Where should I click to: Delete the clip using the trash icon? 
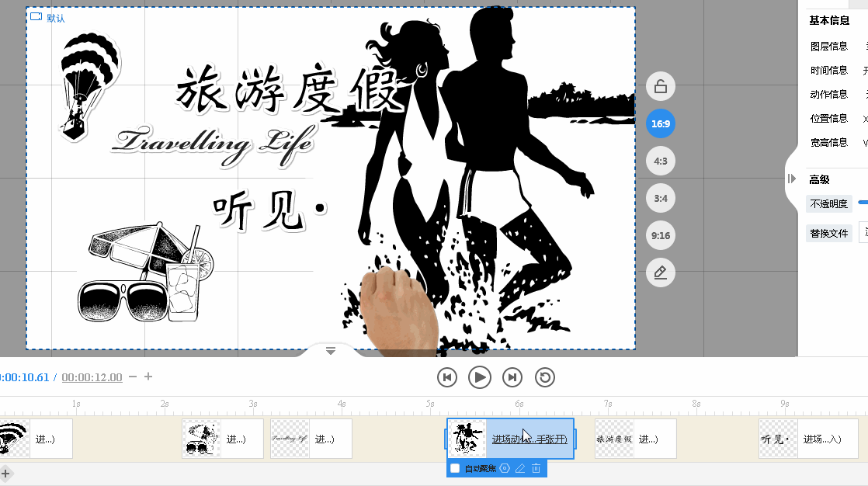536,468
